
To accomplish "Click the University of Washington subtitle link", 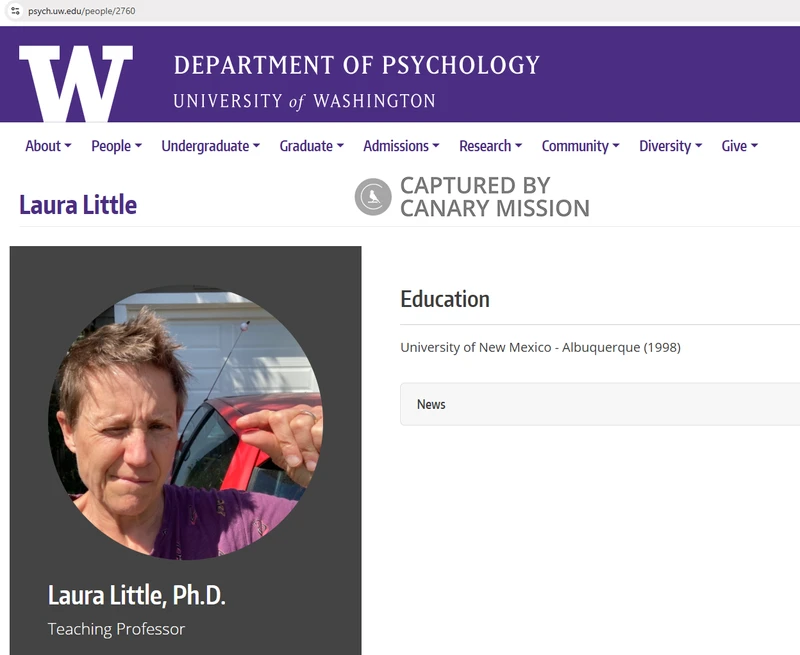I will (x=304, y=101).
